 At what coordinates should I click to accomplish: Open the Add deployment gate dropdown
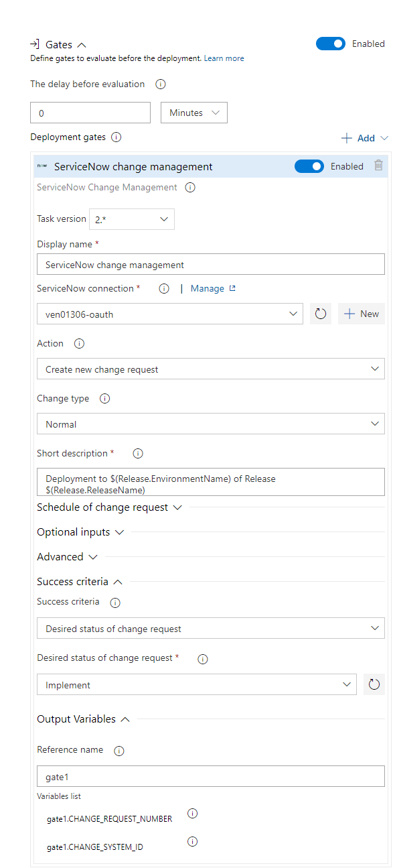pyautogui.click(x=365, y=138)
